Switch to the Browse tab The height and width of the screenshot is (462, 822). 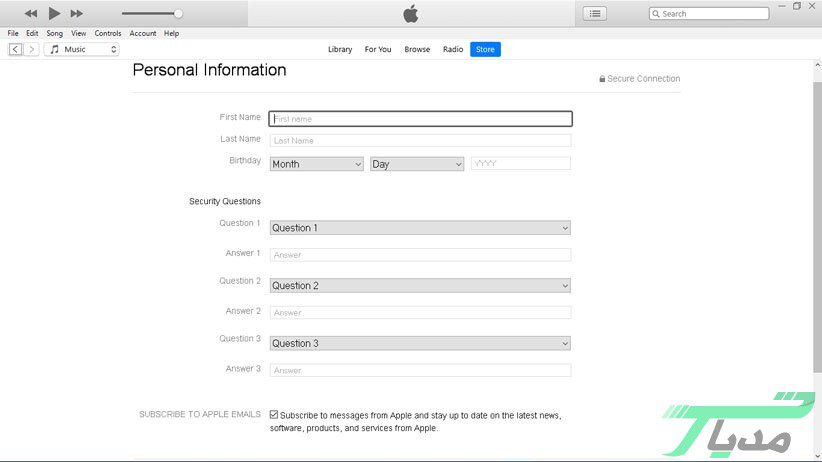(x=417, y=49)
